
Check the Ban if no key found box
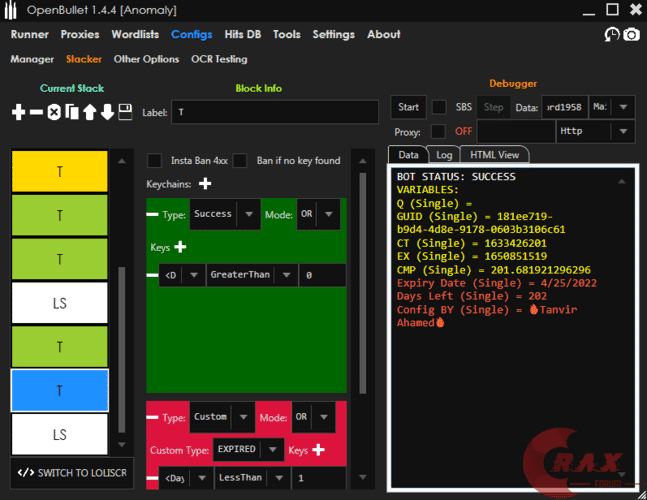[240, 160]
